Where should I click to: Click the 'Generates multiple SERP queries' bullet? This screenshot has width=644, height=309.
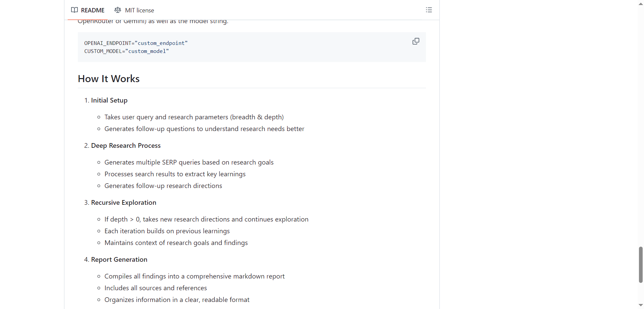click(189, 162)
